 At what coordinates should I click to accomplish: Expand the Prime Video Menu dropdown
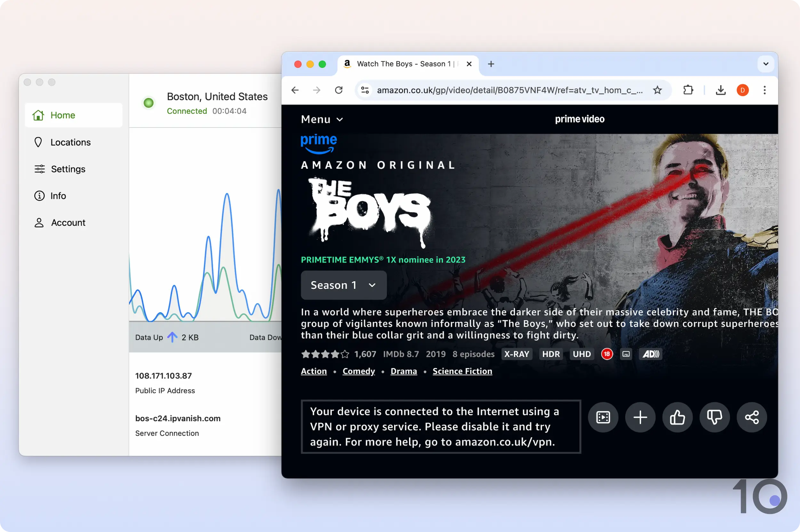(x=322, y=118)
